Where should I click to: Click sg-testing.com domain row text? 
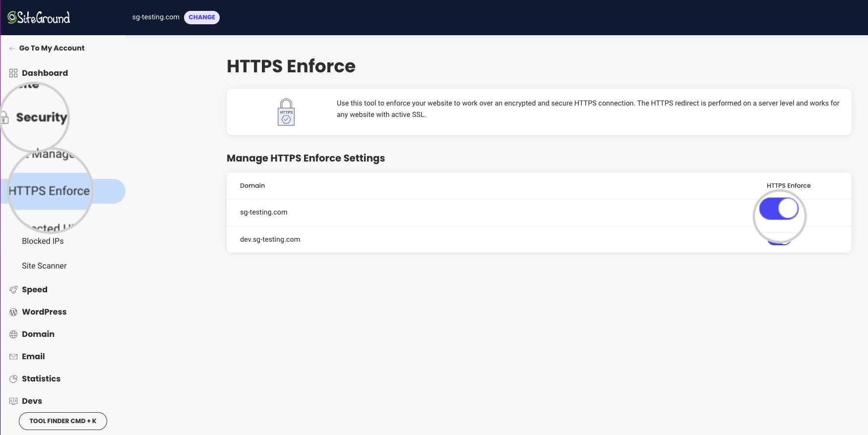pos(264,213)
